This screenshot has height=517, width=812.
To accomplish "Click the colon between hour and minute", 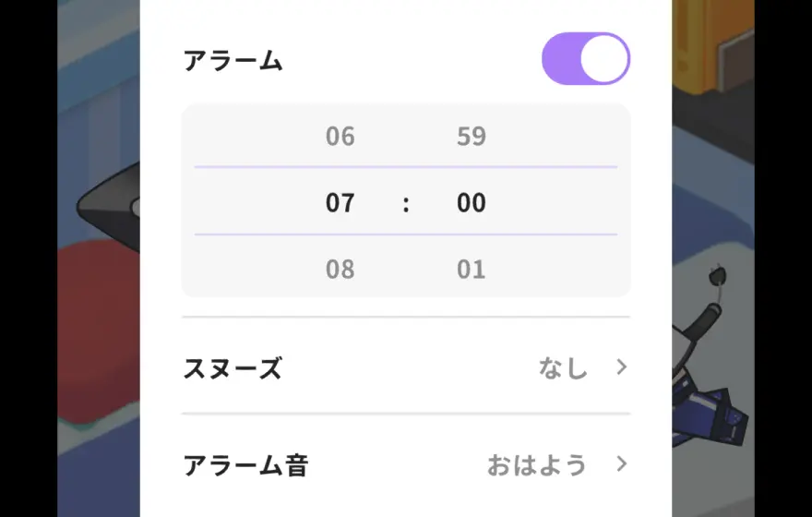I will [x=406, y=204].
